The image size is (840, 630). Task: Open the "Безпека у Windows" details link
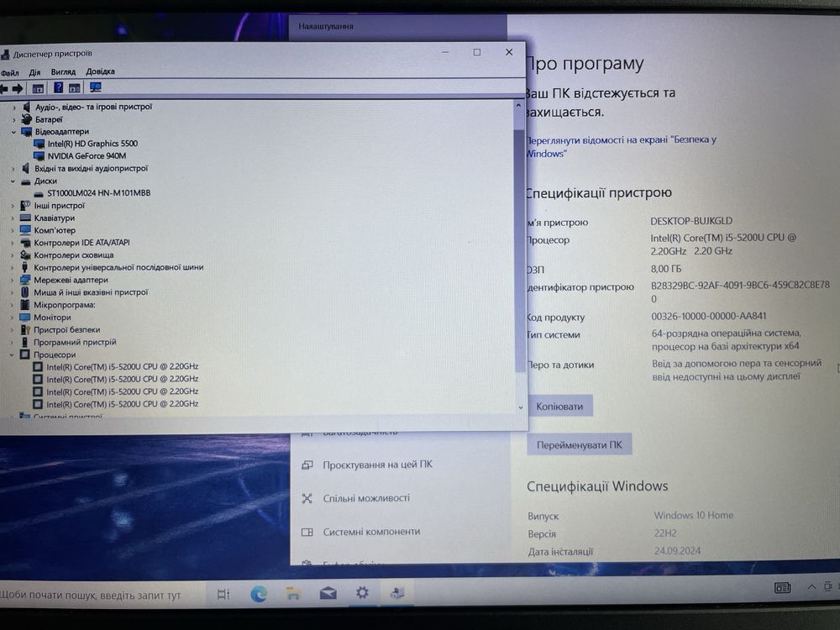pos(622,146)
